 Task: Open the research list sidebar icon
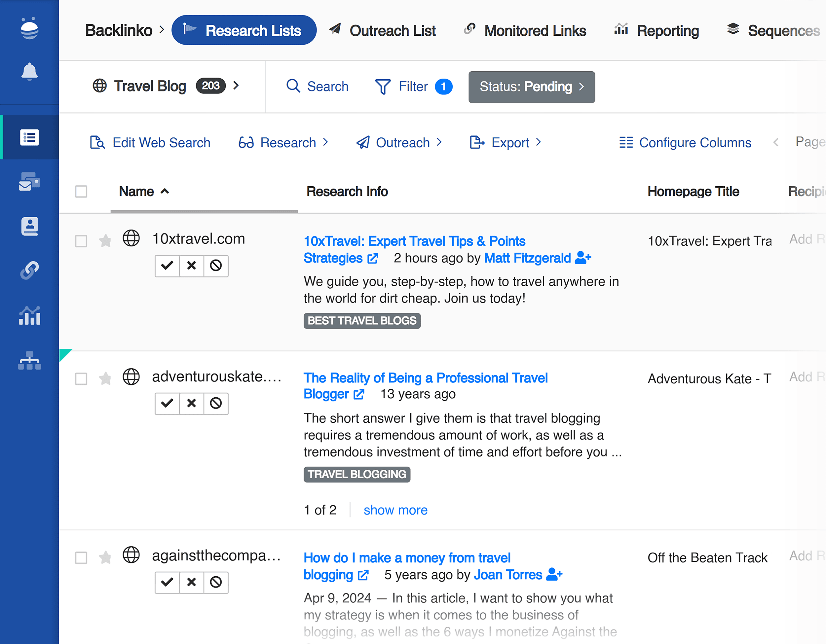[29, 138]
